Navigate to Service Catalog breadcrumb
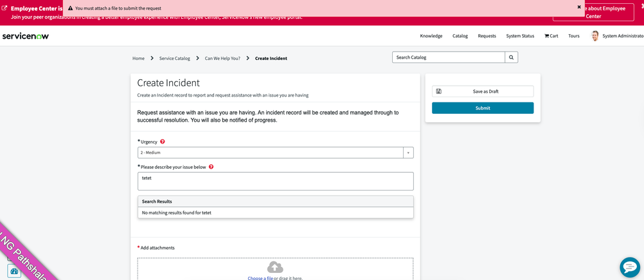644x280 pixels. coord(174,59)
